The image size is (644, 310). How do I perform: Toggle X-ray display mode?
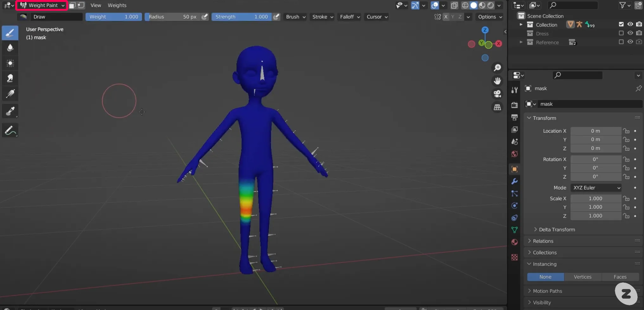point(454,5)
